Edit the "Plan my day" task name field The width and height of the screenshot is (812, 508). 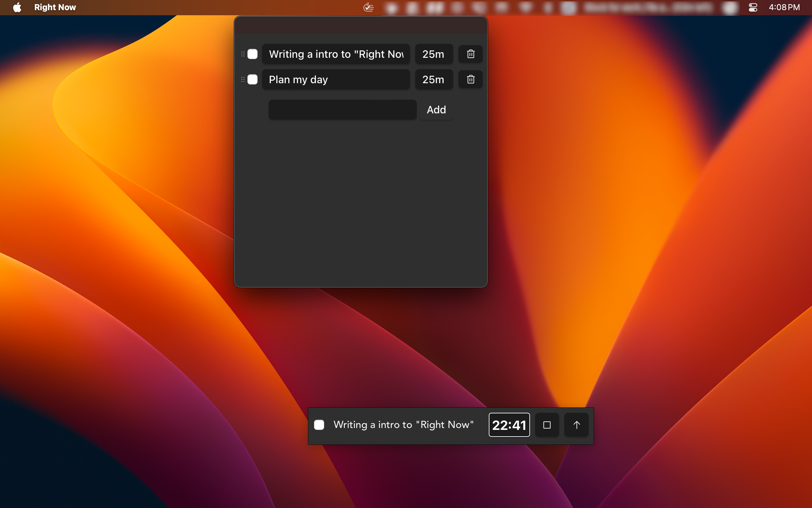[336, 80]
